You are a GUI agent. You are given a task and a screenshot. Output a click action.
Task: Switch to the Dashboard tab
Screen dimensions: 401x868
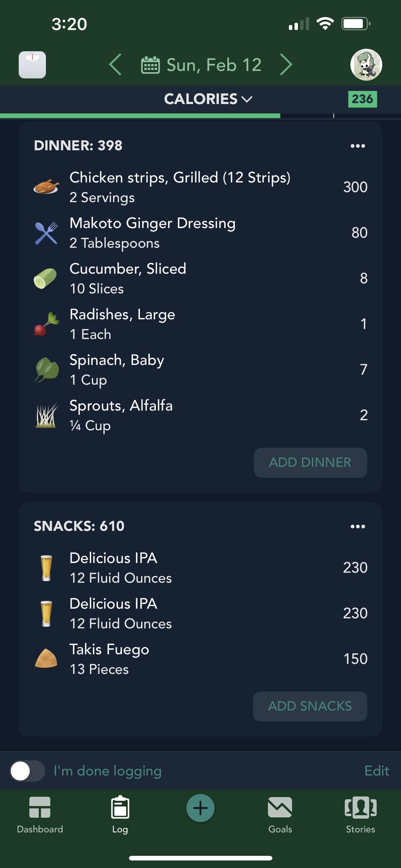[40, 814]
